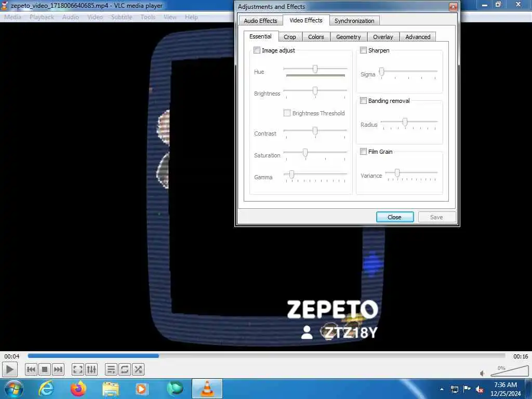Viewport: 532px width, 399px height.
Task: Stop playback with the Stop button
Action: tap(45, 369)
